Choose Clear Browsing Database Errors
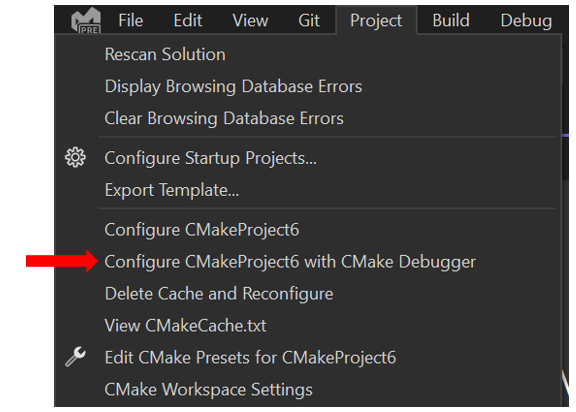The width and height of the screenshot is (576, 412). tap(309, 118)
